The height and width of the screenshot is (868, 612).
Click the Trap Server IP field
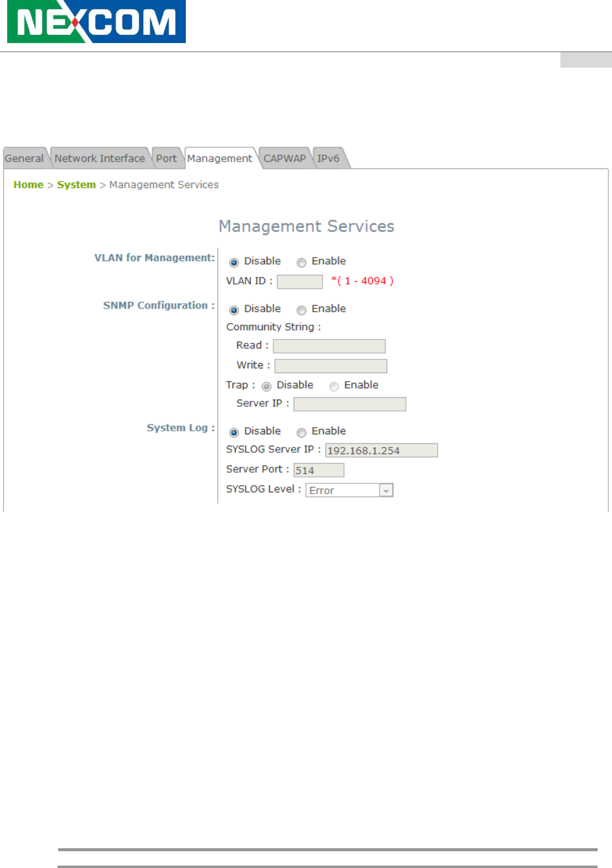point(350,404)
